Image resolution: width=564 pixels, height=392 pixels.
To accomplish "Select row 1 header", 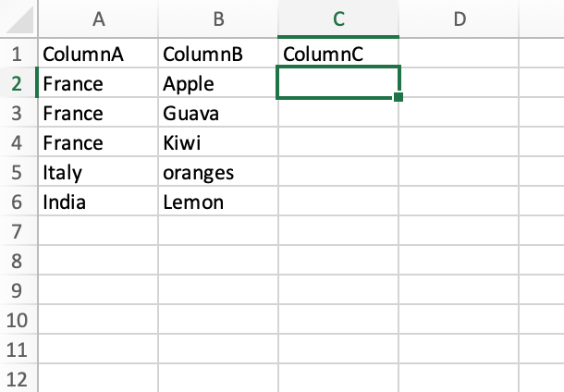I will tap(18, 54).
